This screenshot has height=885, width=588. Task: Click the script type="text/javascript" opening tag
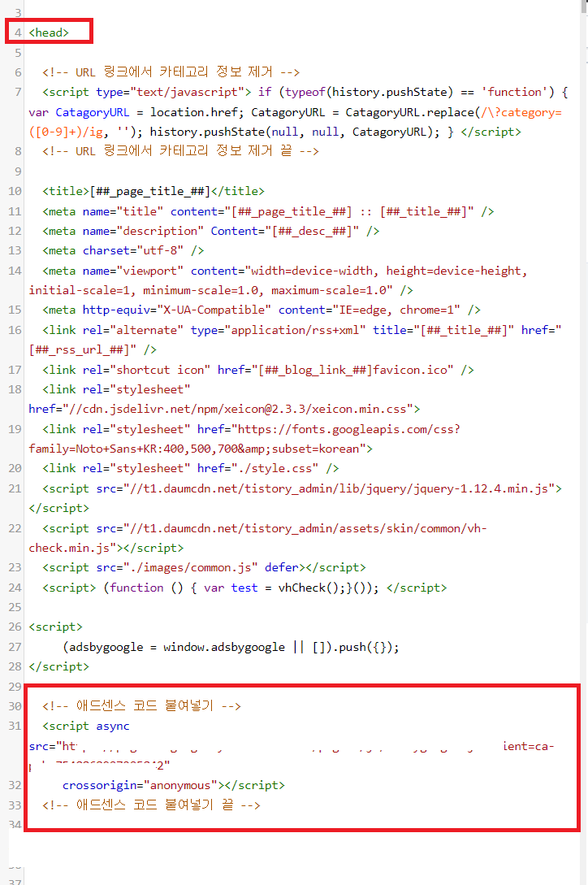(x=147, y=92)
